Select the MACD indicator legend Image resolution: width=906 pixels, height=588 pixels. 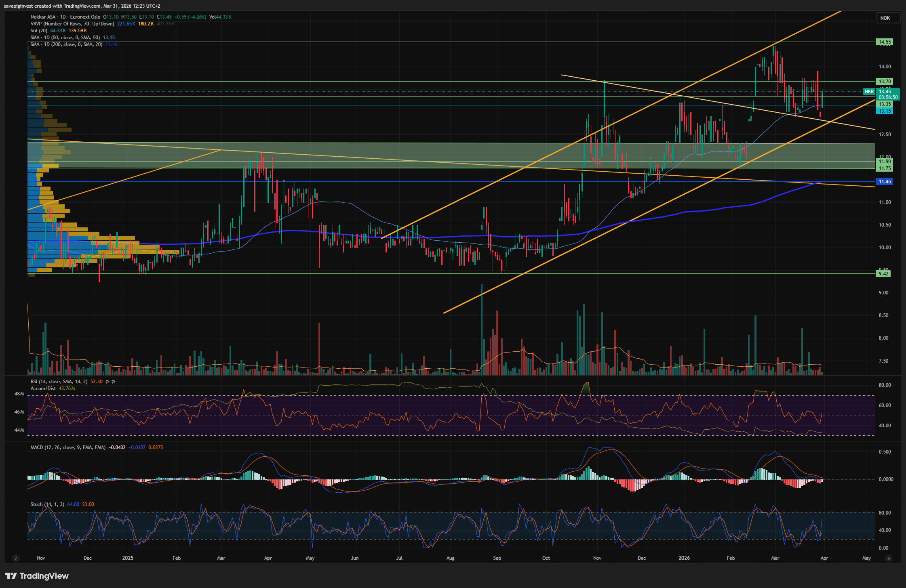point(68,447)
